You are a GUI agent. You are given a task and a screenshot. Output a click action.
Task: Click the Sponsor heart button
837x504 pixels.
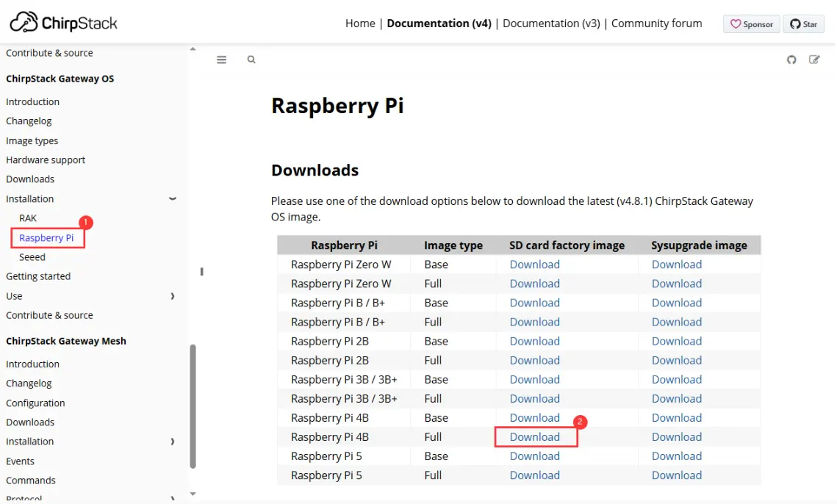(751, 24)
